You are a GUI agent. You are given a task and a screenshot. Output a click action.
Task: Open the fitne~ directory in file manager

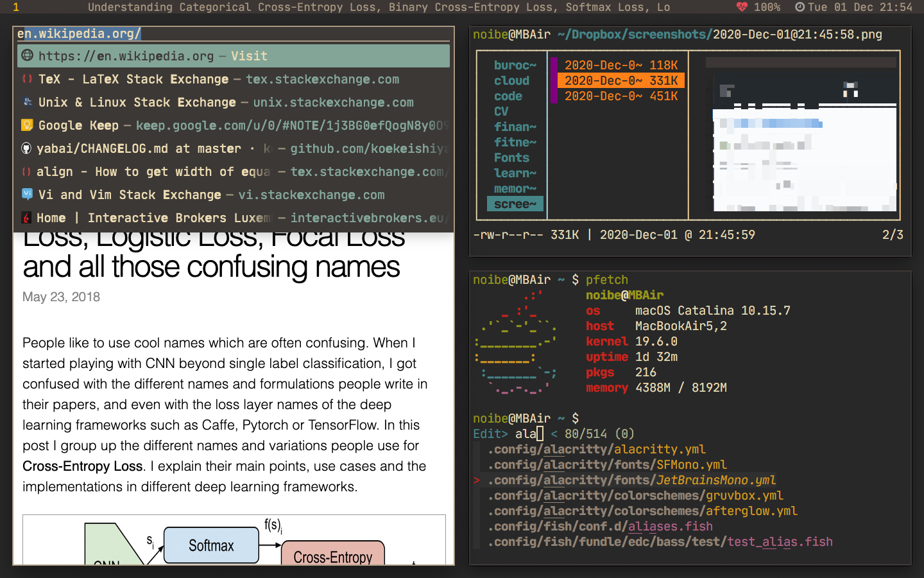coord(515,142)
